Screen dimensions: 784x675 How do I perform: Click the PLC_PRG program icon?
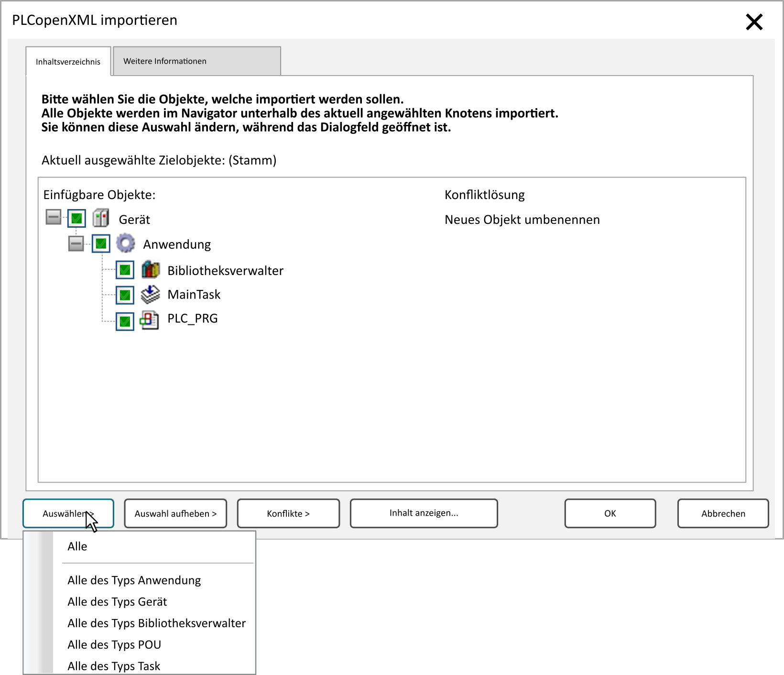149,320
